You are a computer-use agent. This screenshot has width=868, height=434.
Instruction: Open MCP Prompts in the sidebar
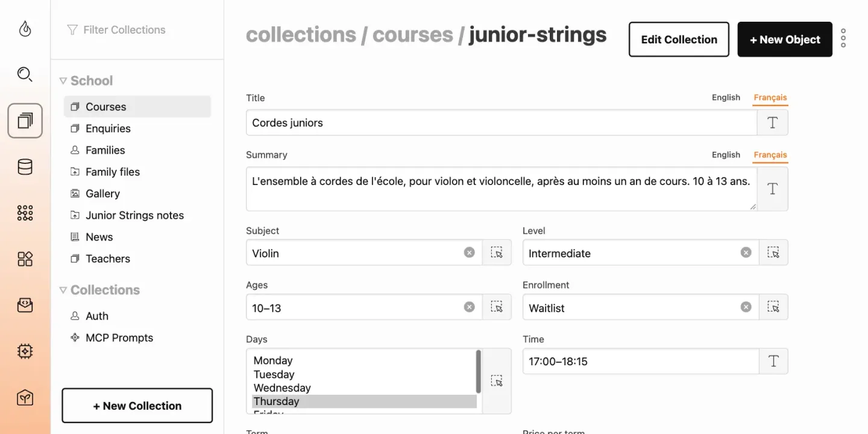click(137, 338)
